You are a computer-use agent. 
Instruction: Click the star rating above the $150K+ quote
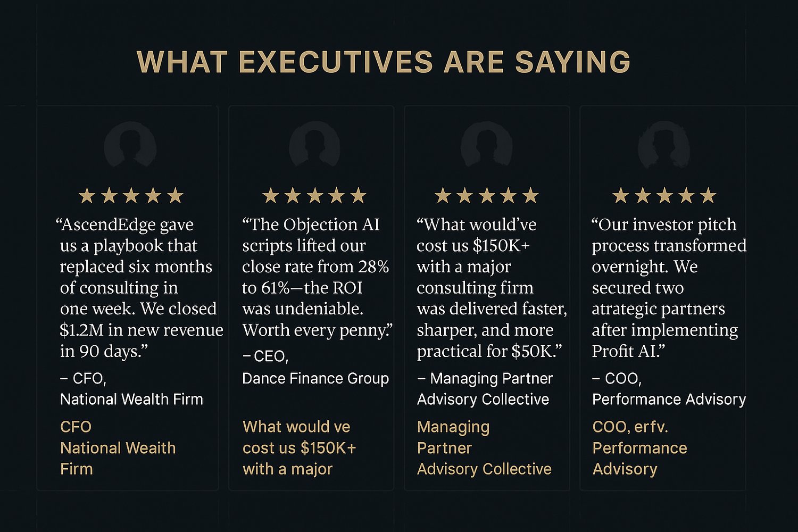(x=487, y=196)
